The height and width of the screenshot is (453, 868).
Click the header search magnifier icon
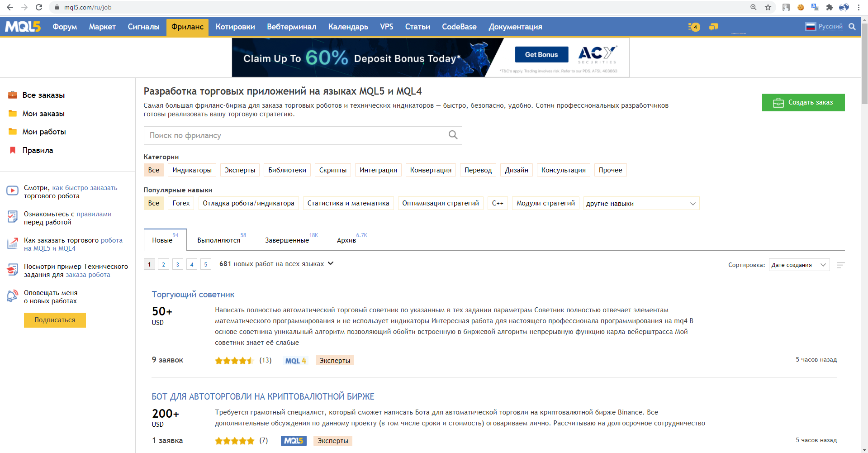point(852,27)
